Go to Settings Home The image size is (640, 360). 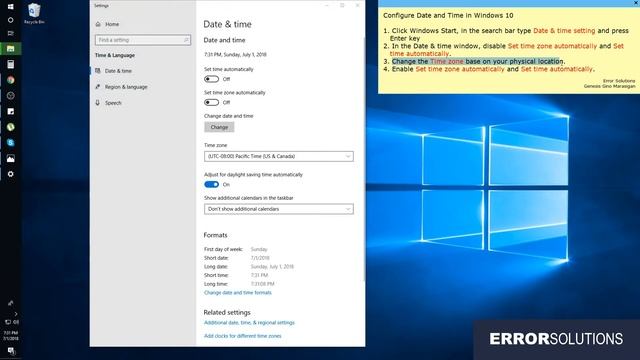107,24
